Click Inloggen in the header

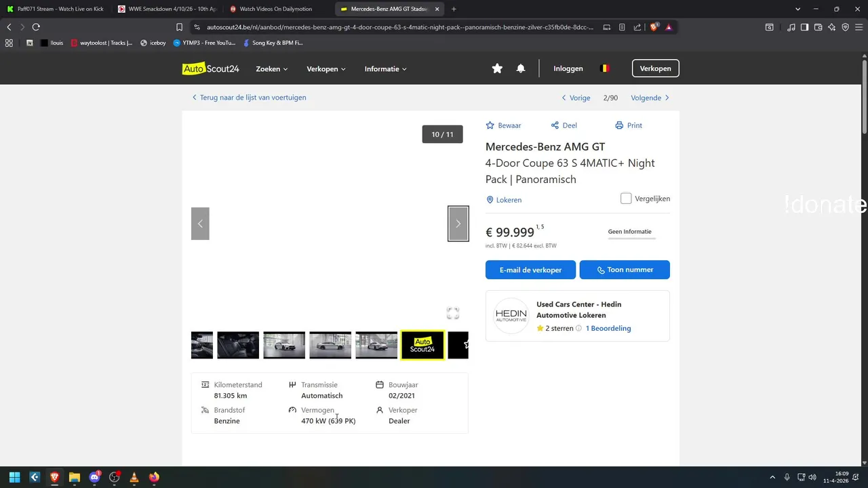click(x=568, y=68)
